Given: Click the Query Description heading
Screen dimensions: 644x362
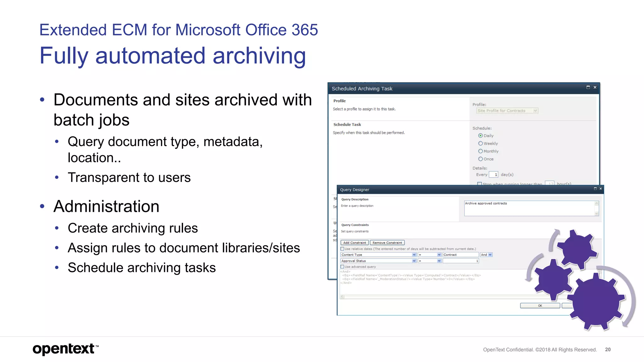Looking at the screenshot, I should click(355, 199).
